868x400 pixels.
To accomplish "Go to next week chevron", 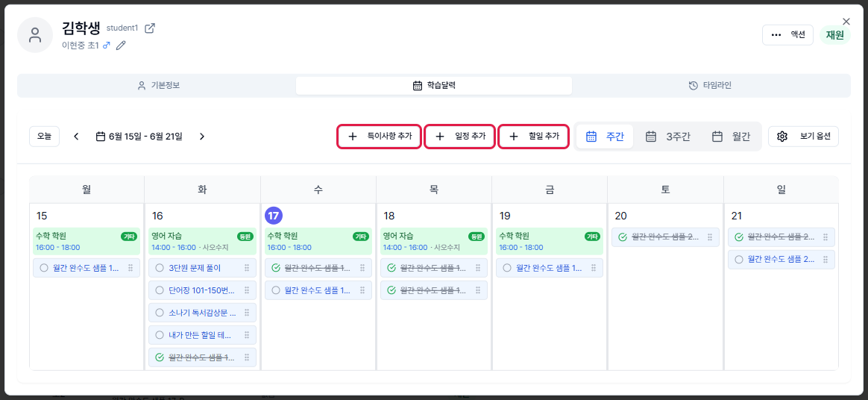I will pyautogui.click(x=202, y=137).
